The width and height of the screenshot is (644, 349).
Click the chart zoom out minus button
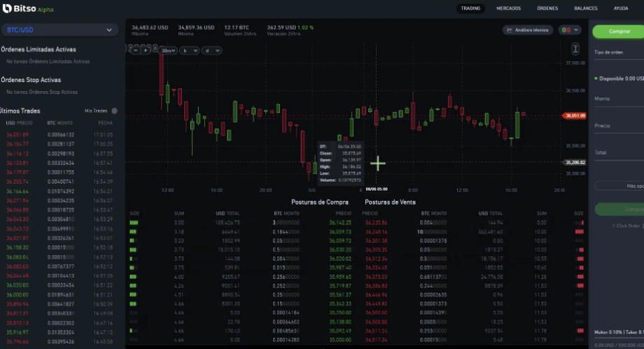[134, 50]
